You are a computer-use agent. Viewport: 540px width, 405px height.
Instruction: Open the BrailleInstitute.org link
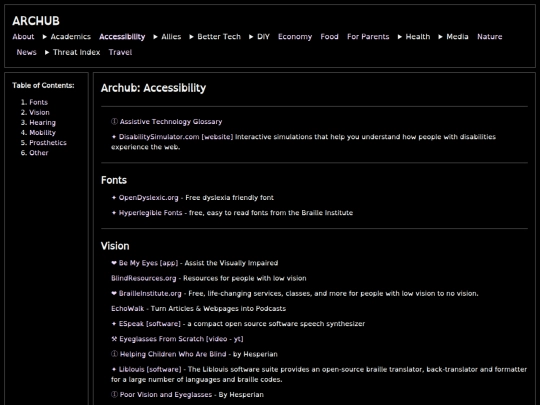tap(150, 294)
